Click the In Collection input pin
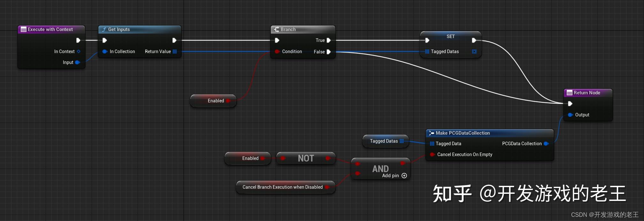This screenshot has width=644, height=221. [104, 51]
